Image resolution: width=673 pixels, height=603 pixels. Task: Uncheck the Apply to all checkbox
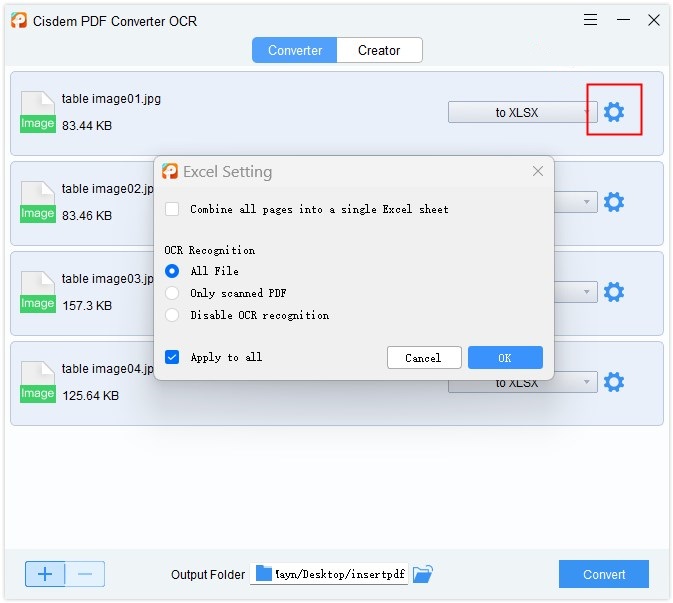tap(172, 357)
